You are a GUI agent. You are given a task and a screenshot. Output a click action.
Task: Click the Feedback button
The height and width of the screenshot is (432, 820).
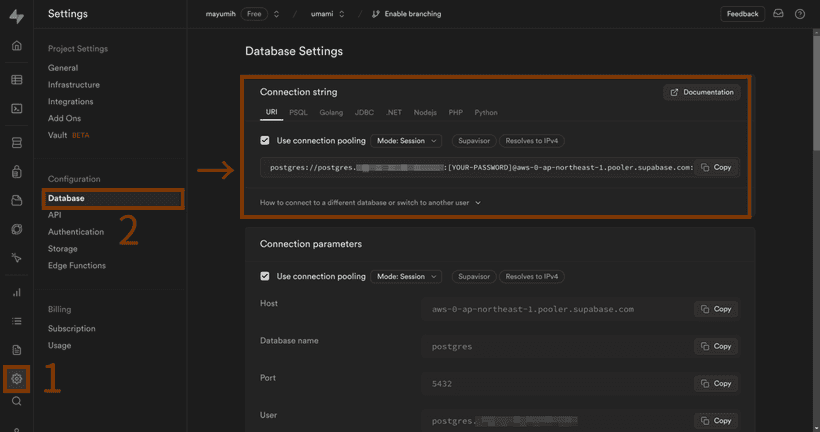(x=742, y=14)
